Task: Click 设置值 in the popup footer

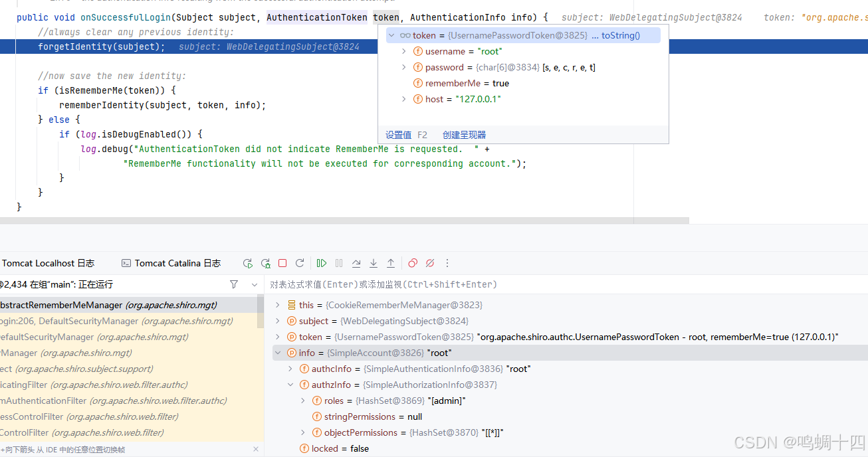Action: (x=399, y=135)
